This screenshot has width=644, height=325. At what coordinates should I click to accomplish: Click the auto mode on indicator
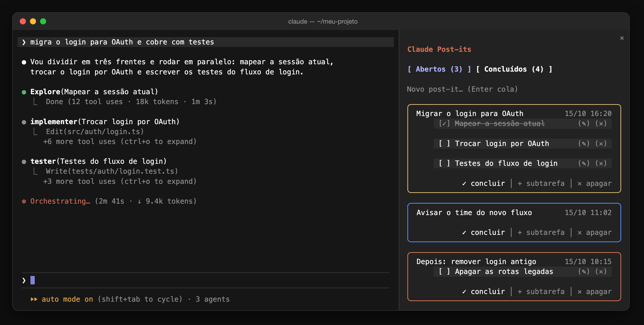click(62, 299)
